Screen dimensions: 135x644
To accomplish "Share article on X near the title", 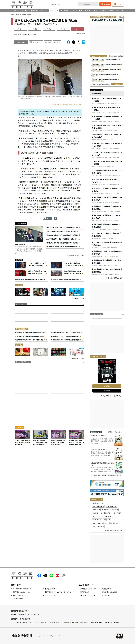I will tap(73, 42).
